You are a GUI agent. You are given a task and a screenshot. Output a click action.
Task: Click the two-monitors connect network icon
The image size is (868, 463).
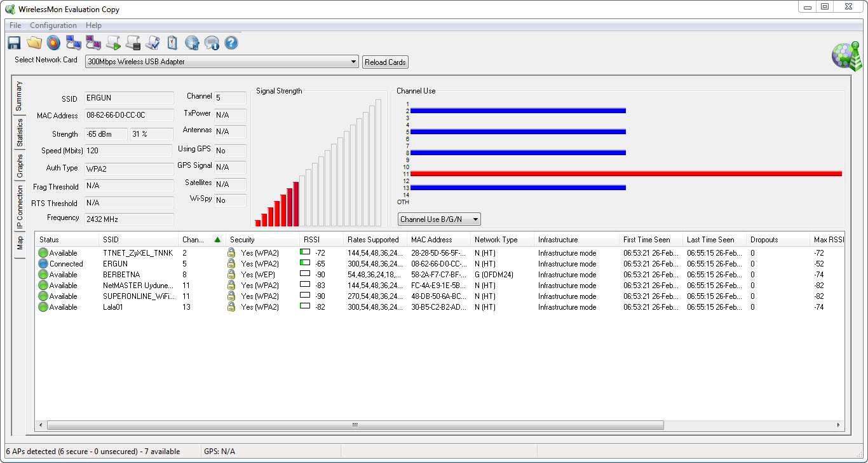[x=74, y=43]
